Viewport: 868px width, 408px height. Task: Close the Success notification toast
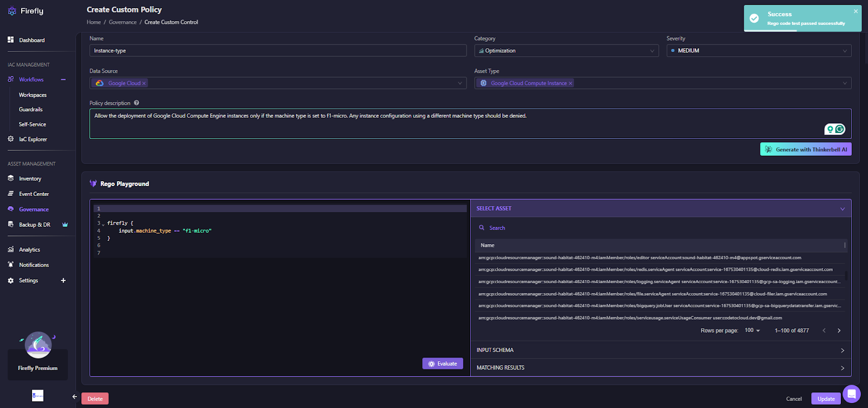(x=856, y=11)
